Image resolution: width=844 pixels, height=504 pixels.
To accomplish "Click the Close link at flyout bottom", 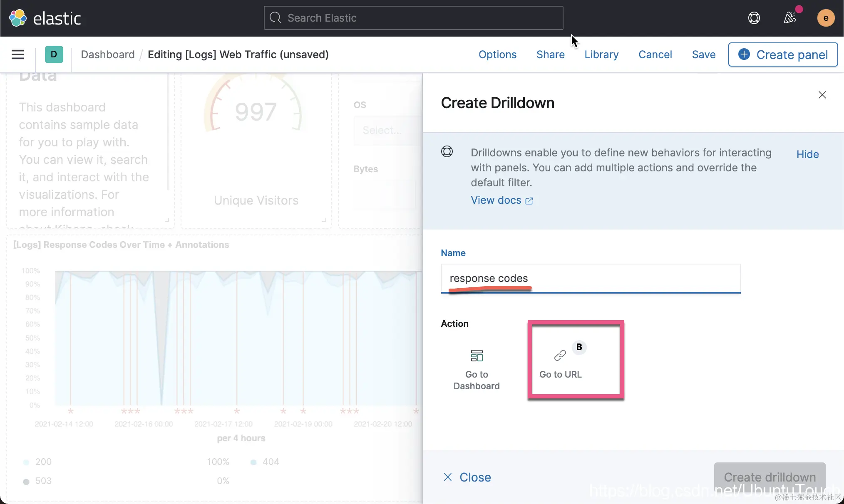I will 467,477.
